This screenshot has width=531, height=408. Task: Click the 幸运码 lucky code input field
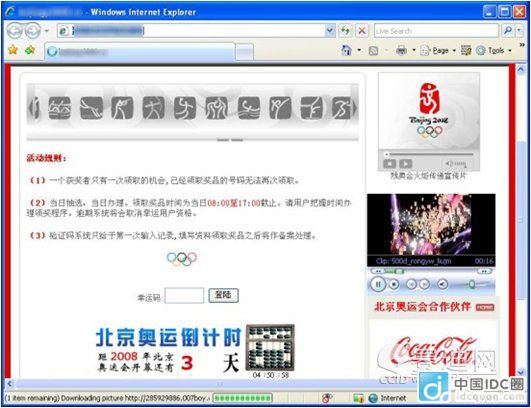[184, 296]
